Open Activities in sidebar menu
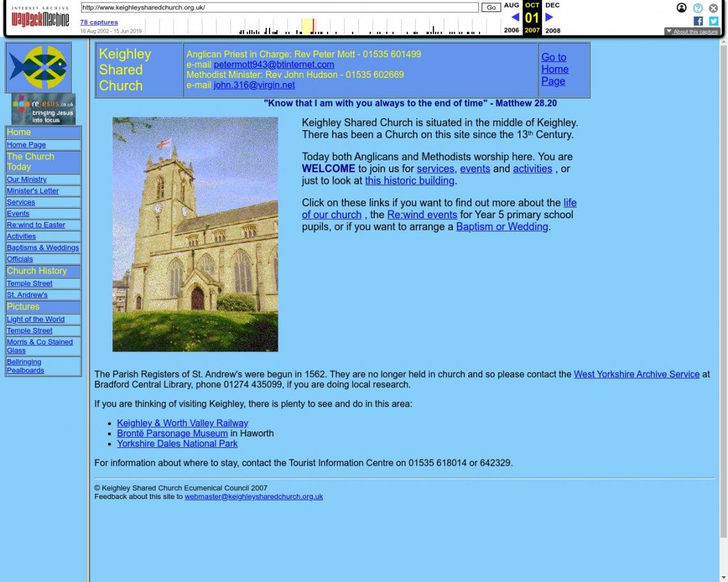The height and width of the screenshot is (582, 728). point(21,236)
